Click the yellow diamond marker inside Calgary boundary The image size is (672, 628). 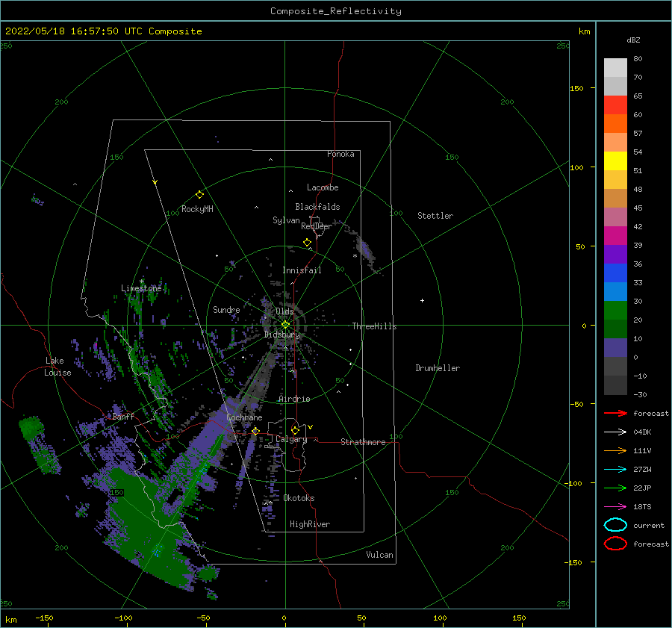point(295,430)
